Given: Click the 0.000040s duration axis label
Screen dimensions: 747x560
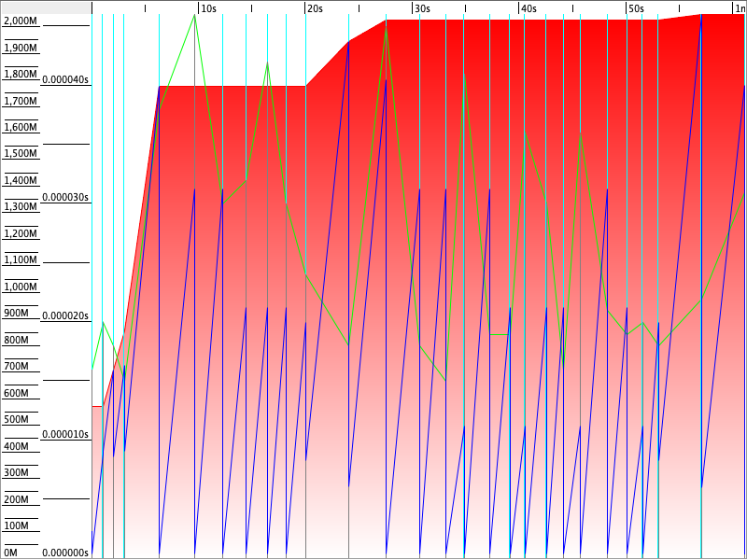Looking at the screenshot, I should [64, 80].
